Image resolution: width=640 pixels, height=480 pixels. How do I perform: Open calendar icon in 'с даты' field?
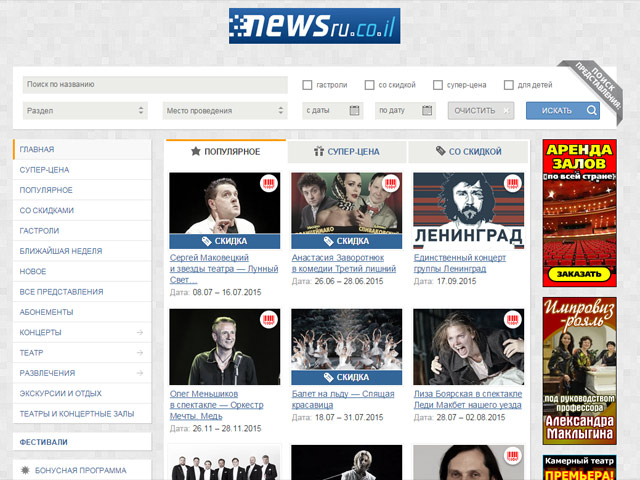354,111
